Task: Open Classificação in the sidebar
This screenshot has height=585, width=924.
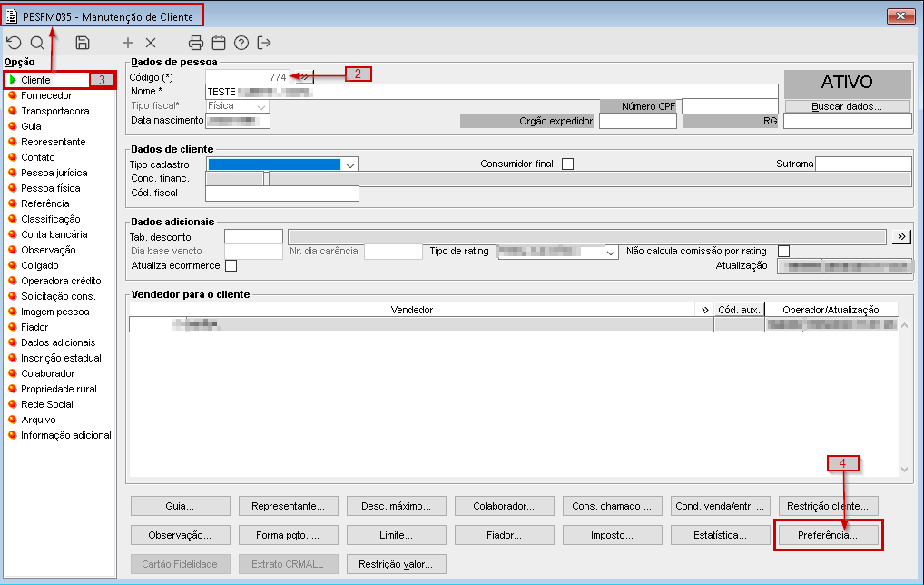Action: [x=50, y=219]
